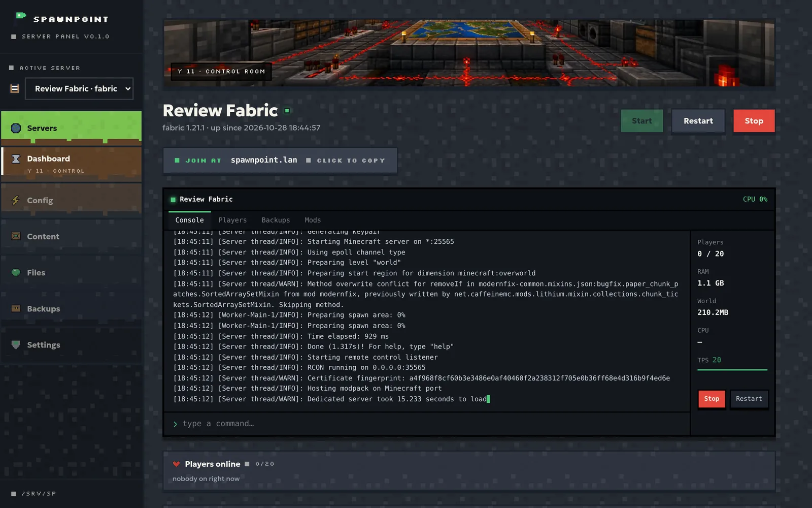The height and width of the screenshot is (508, 812).
Task: Click the green Start button
Action: [641, 121]
